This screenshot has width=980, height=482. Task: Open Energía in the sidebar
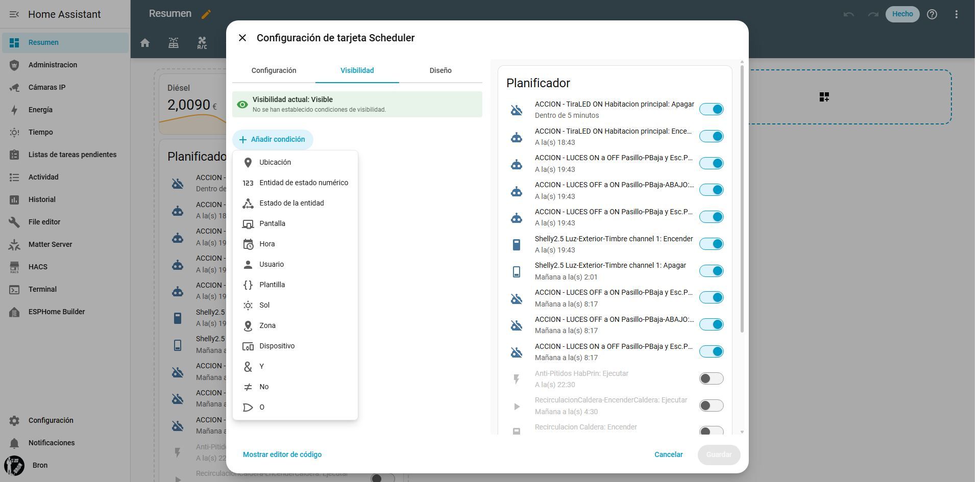(65, 110)
